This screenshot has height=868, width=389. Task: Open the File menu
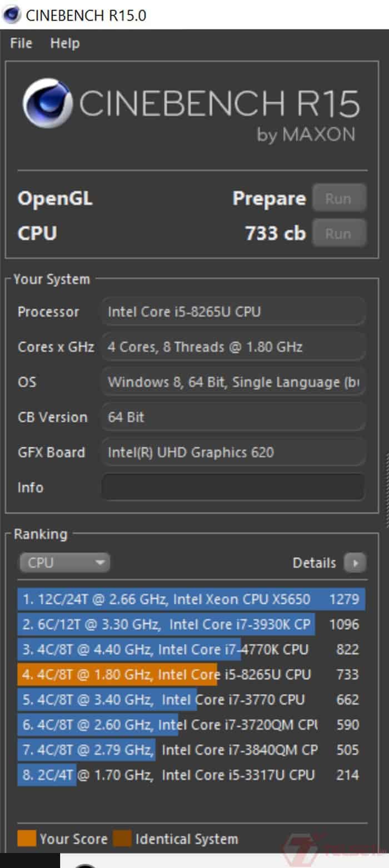(x=21, y=43)
